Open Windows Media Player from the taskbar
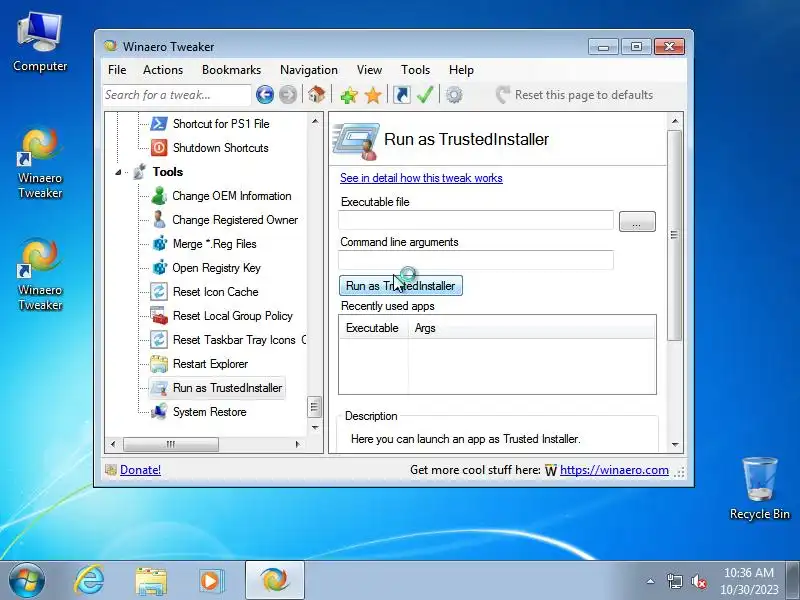 tap(210, 581)
